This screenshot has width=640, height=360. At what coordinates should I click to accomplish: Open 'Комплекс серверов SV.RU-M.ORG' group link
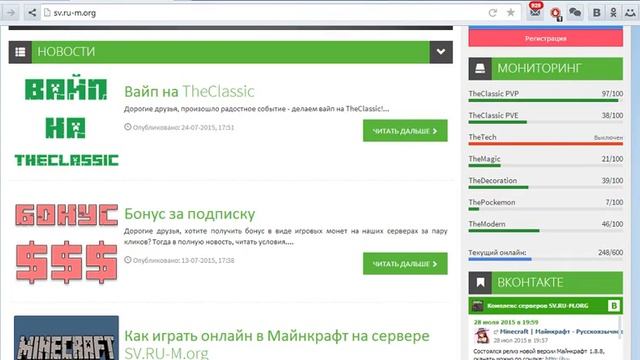(538, 306)
